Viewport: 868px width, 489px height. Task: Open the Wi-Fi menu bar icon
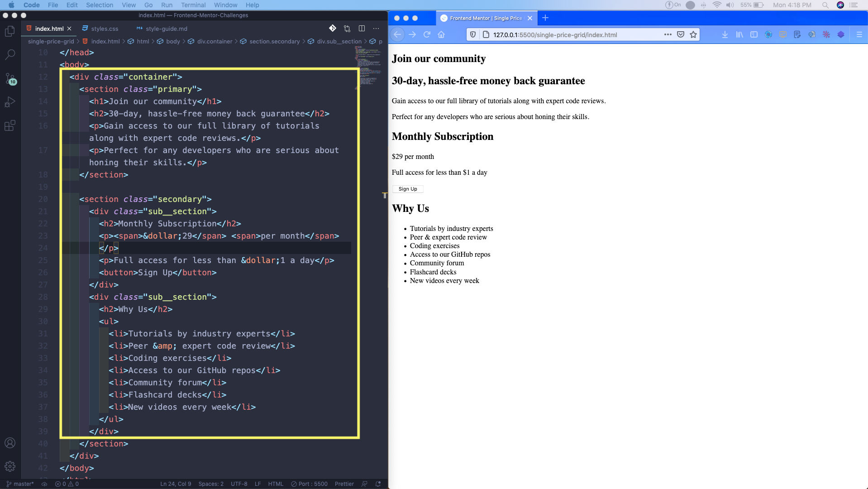tap(717, 5)
